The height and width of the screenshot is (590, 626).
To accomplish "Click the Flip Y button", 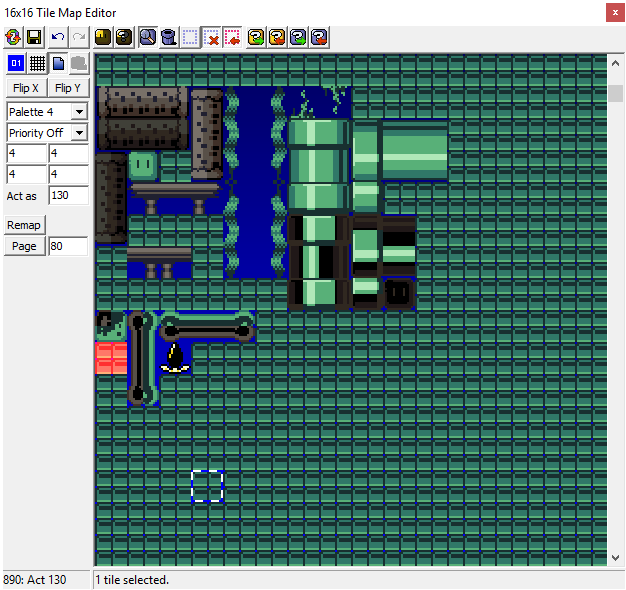I will tap(68, 88).
